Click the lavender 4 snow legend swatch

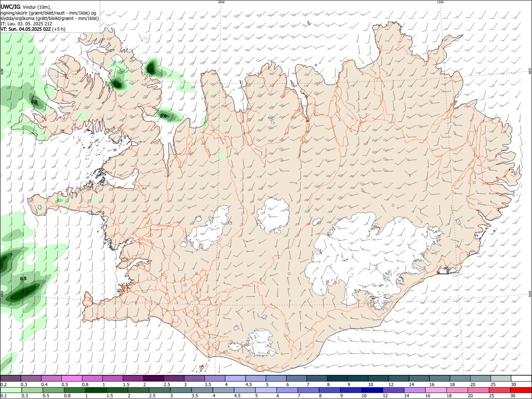tap(235, 378)
